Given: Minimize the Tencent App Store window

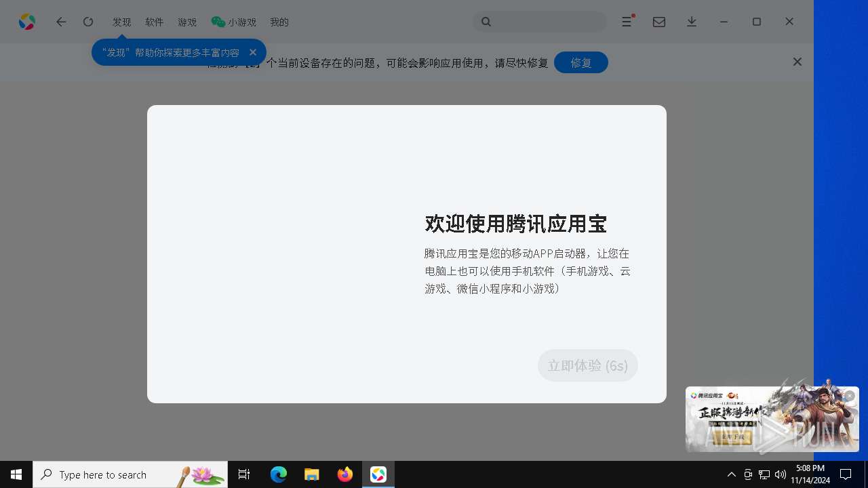Looking at the screenshot, I should [724, 22].
